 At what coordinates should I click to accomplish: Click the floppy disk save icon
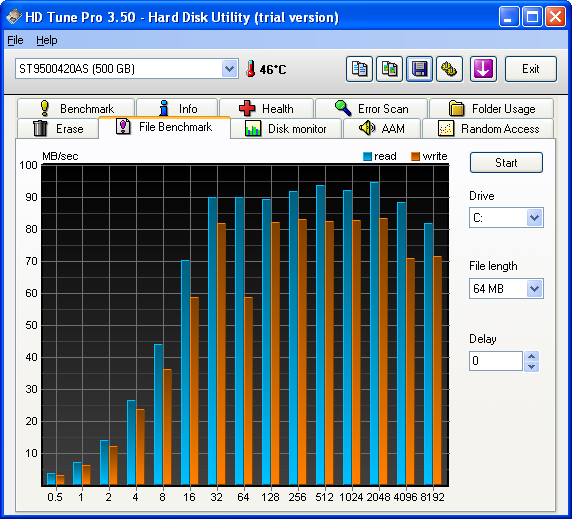(x=420, y=69)
